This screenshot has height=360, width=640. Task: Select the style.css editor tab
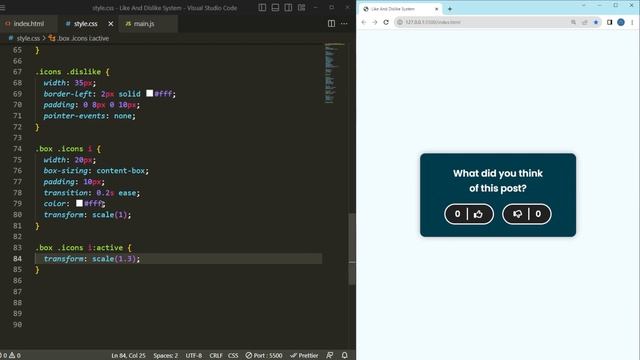[86, 24]
